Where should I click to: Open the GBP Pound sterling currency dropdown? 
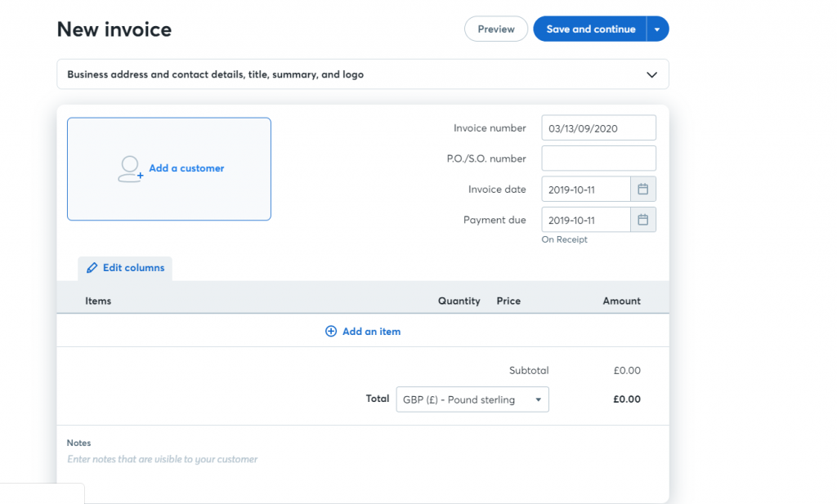472,399
